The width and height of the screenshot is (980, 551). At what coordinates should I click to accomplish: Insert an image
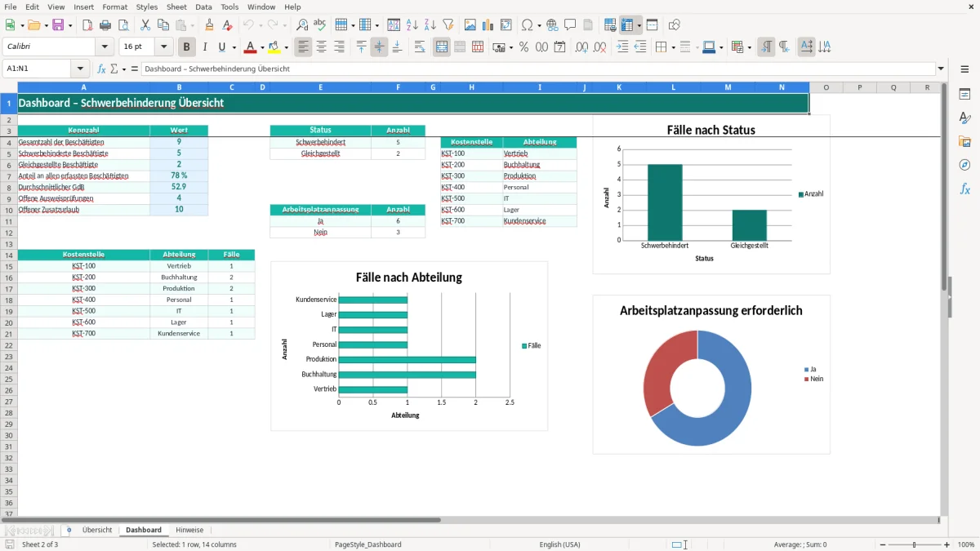pos(470,25)
